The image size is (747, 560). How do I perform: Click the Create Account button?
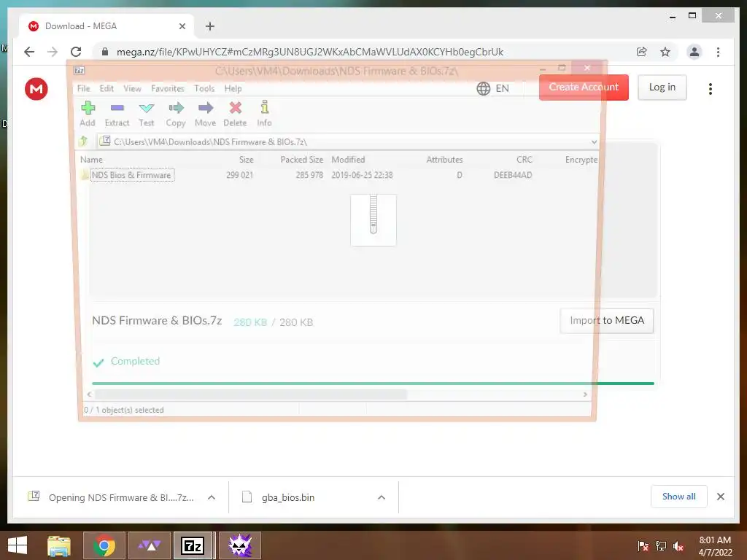tap(584, 87)
